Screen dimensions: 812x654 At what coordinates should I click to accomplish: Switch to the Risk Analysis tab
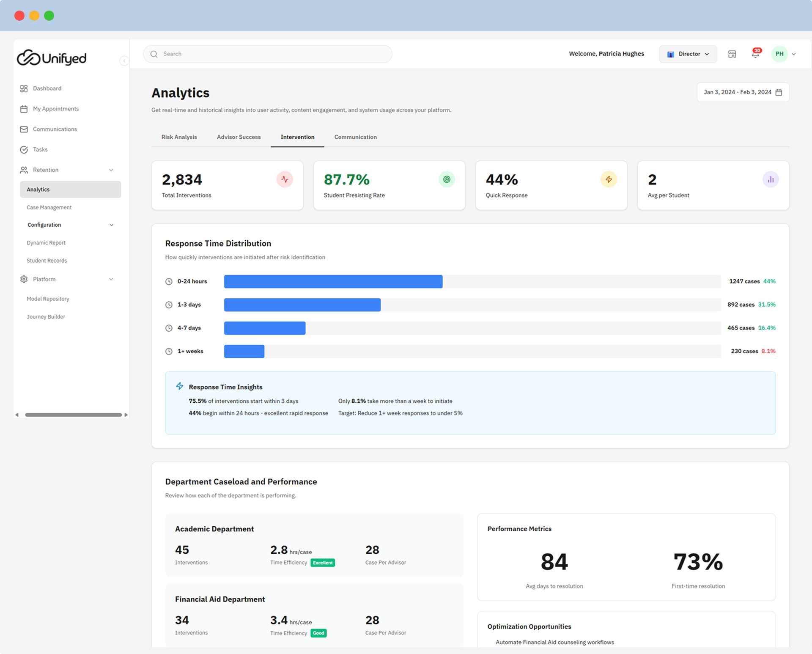(179, 137)
